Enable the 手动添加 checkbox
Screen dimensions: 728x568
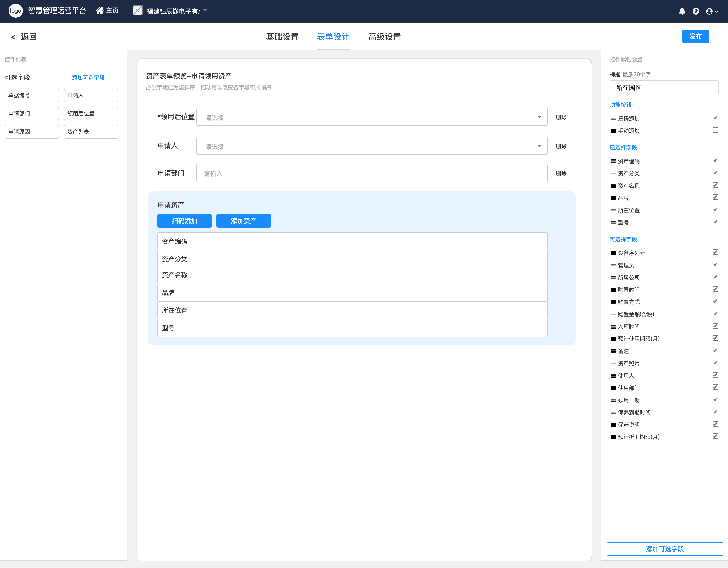click(715, 130)
